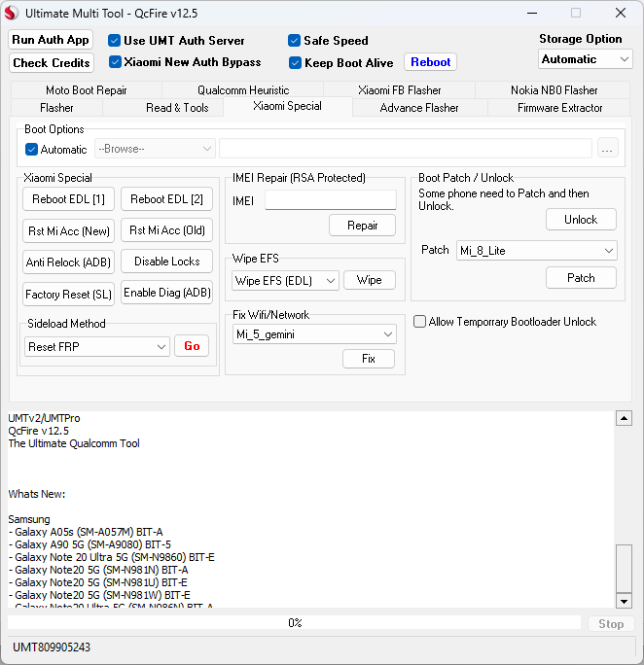Viewport: 644px width, 665px height.
Task: Click the Wipe button
Action: pyautogui.click(x=370, y=280)
